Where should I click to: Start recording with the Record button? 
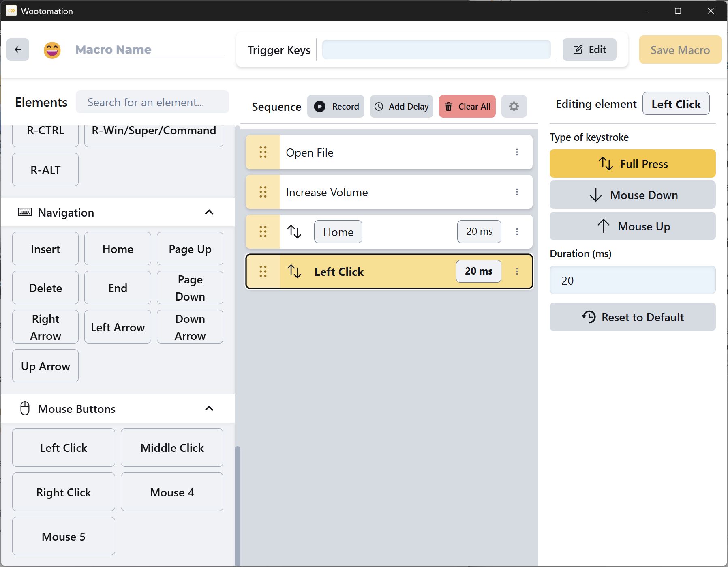click(x=336, y=106)
